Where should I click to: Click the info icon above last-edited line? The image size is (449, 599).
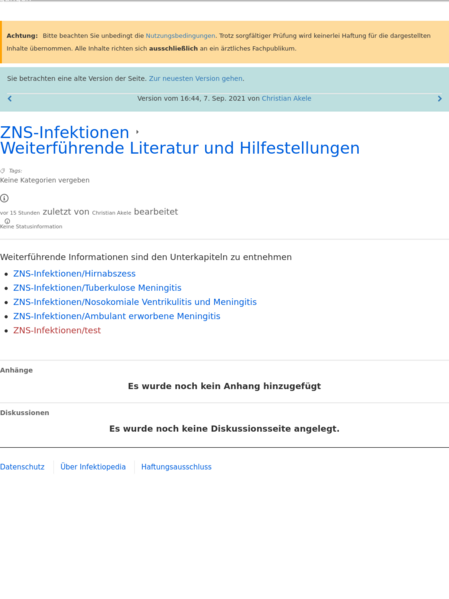pos(4,198)
